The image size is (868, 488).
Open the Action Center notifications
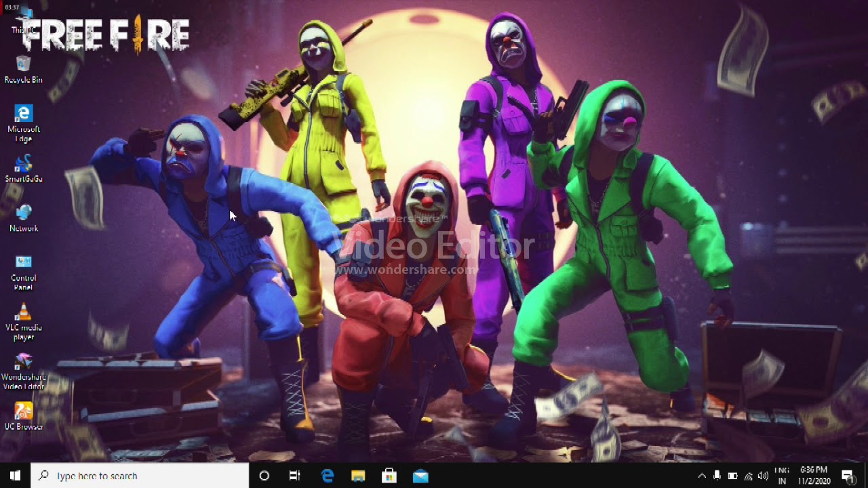point(848,476)
